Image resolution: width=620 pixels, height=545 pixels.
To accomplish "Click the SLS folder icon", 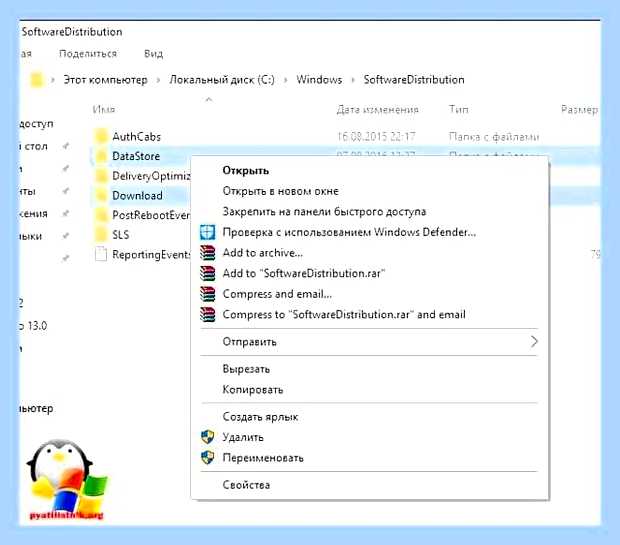I will 101,235.
